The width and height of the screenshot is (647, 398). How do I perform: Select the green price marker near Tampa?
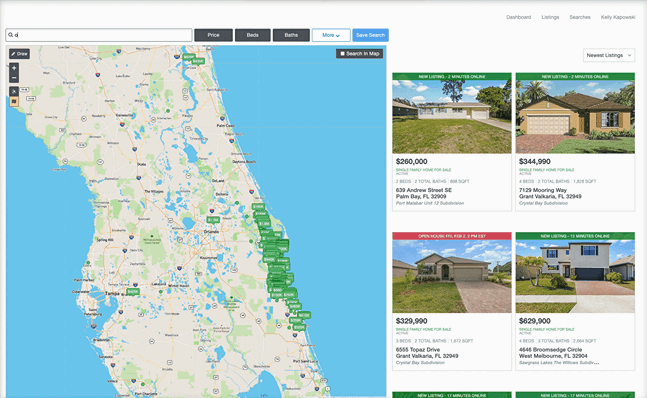(133, 292)
